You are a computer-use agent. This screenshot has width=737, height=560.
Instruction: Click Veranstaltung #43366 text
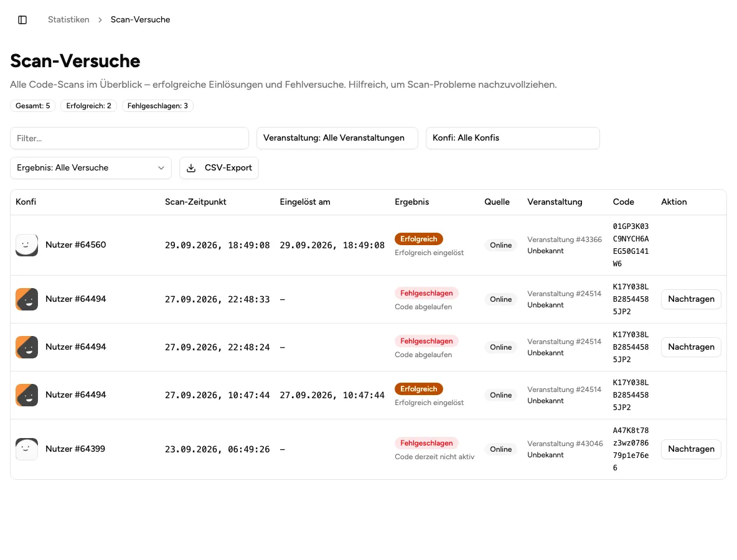click(565, 240)
